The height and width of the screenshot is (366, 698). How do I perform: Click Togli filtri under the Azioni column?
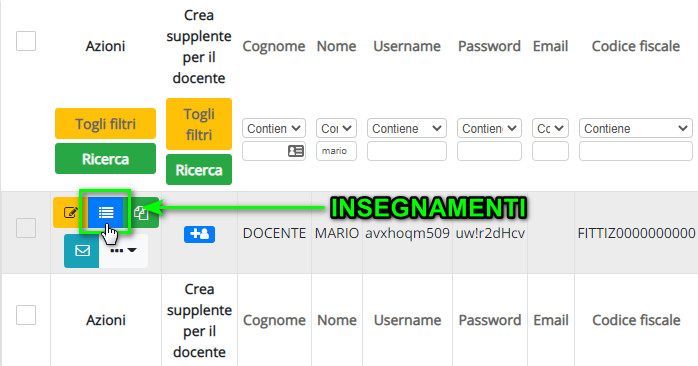(106, 123)
